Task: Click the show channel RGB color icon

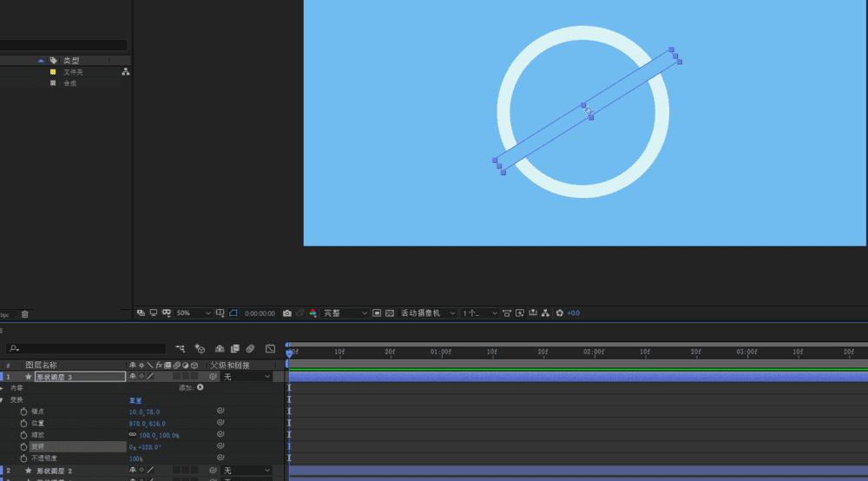Action: (x=312, y=313)
